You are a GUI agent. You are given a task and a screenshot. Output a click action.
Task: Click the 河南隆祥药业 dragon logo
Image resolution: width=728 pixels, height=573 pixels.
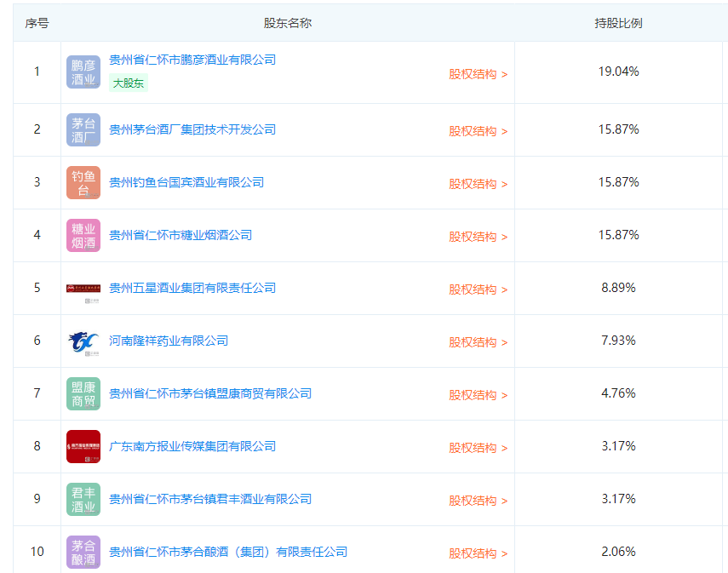coord(83,341)
